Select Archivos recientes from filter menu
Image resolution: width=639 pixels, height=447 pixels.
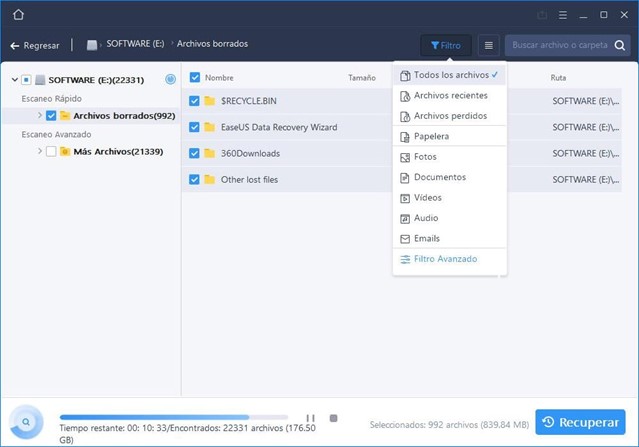[450, 96]
